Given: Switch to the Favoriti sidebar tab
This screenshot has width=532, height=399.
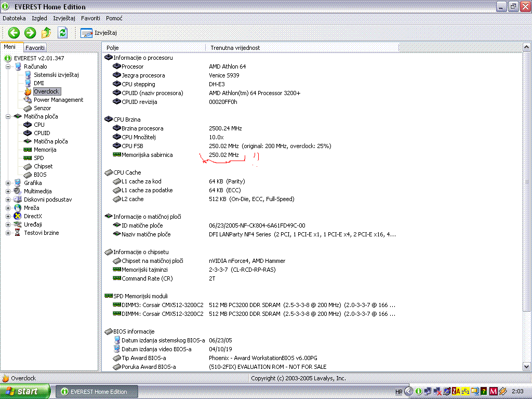Looking at the screenshot, I should [35, 48].
